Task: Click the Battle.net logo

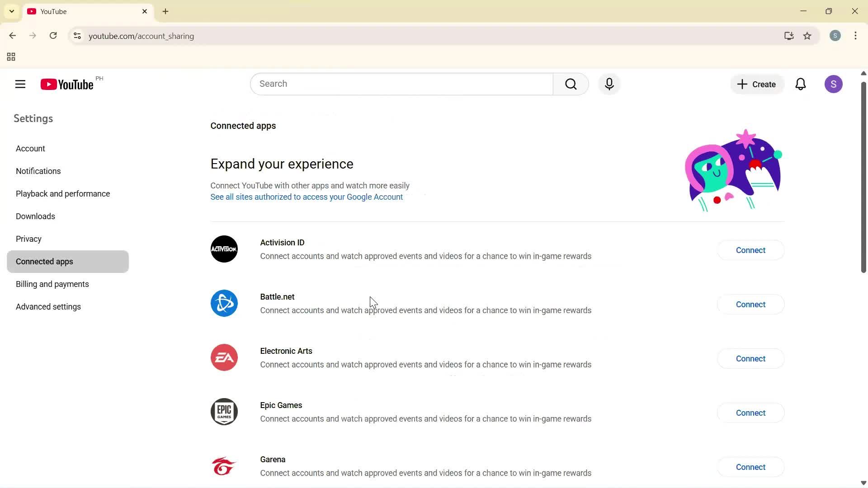Action: pos(224,303)
